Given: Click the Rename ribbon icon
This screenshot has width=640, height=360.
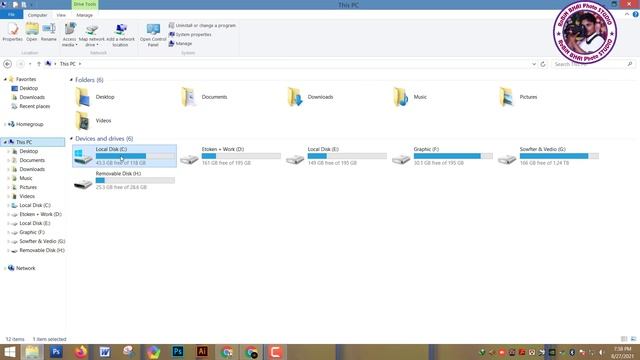Looking at the screenshot, I should click(49, 29).
